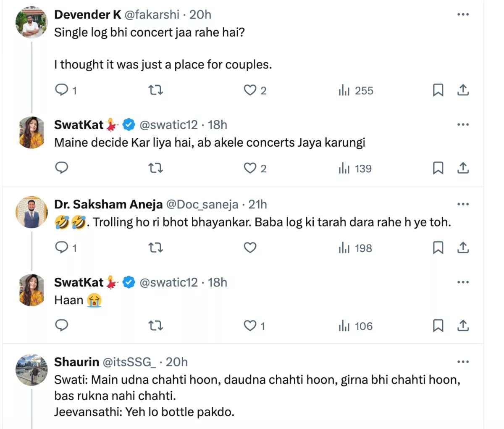Like SwatKat's 'akele concerts' tweet
Screen dimensions: 504x429
(x=250, y=168)
